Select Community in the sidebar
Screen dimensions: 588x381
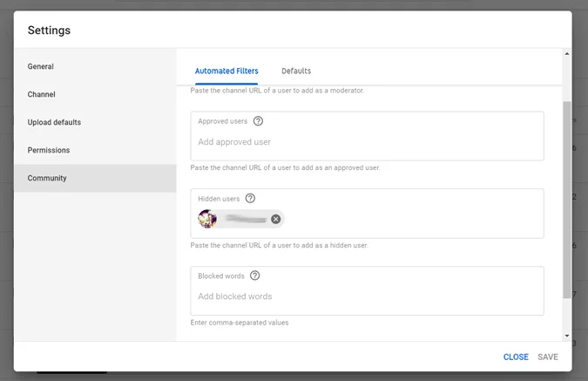[47, 178]
